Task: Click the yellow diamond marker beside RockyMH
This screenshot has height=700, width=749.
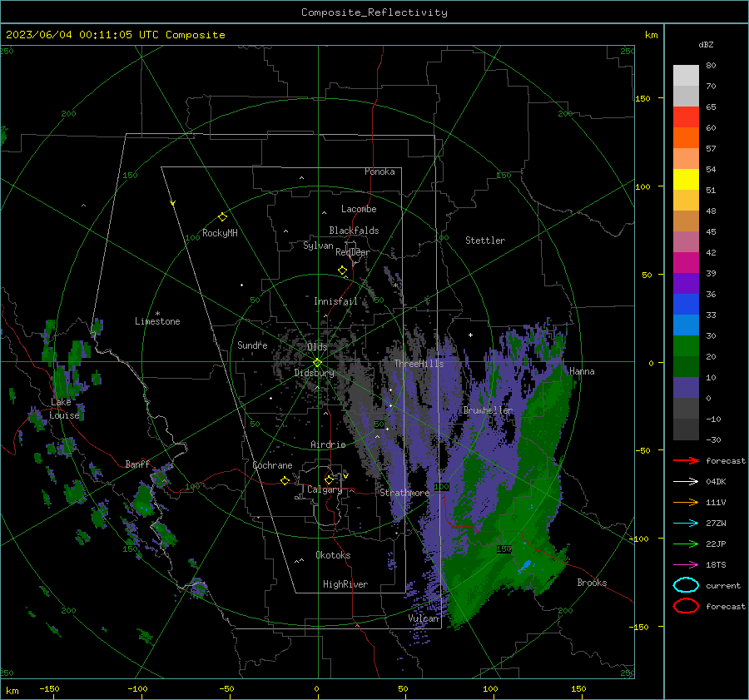Action: tap(222, 217)
